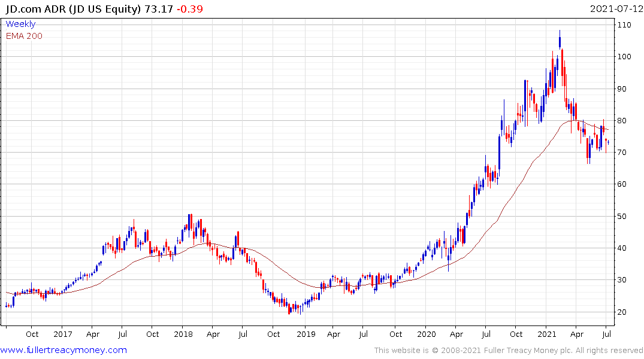Click the 2019 time axis label
This screenshot has height=359, width=644.
point(306,334)
